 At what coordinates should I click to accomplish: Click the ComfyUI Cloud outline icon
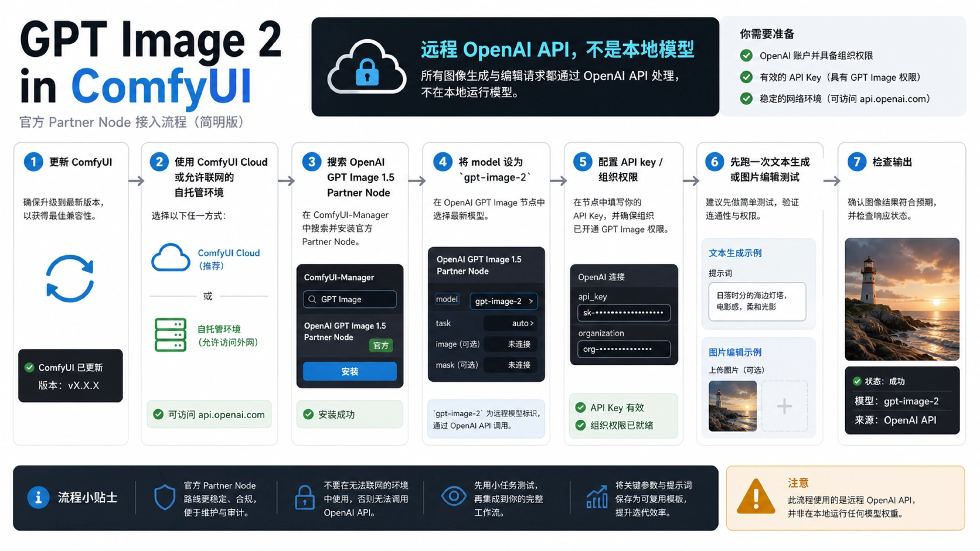tap(170, 258)
